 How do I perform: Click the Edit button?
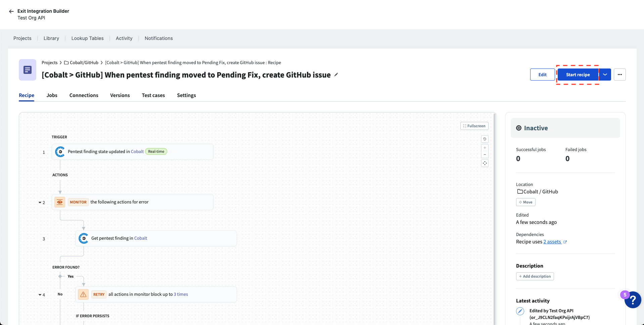[x=543, y=75]
